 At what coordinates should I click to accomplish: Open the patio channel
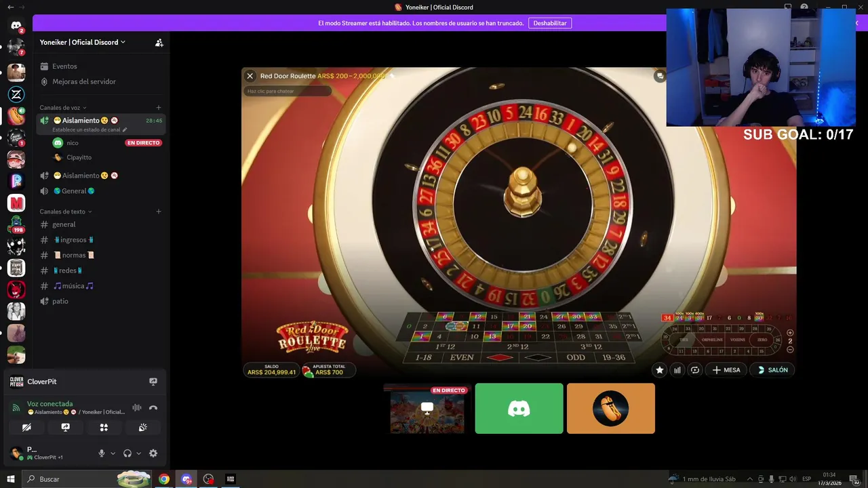[x=100, y=301]
